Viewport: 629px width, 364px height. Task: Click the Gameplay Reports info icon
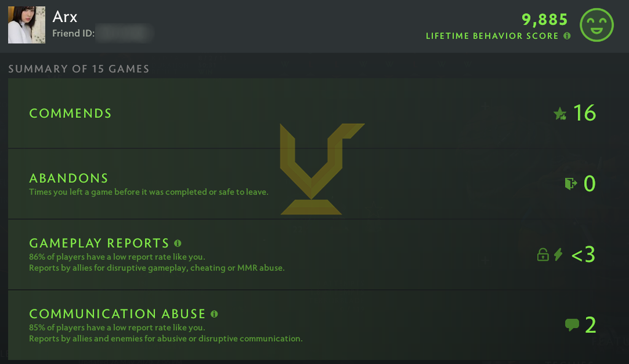point(178,243)
